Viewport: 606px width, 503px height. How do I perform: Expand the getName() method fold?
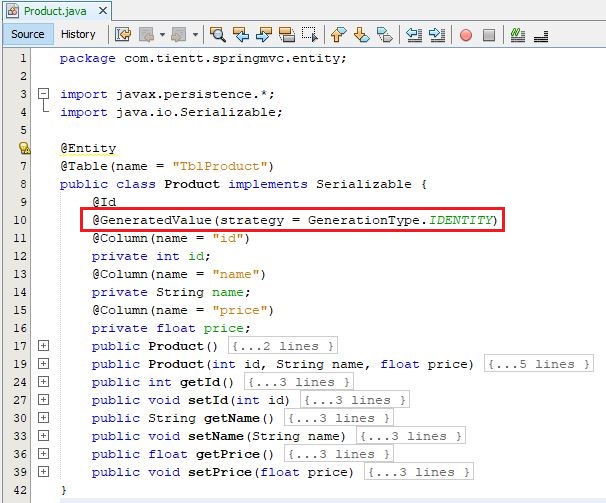[44, 418]
